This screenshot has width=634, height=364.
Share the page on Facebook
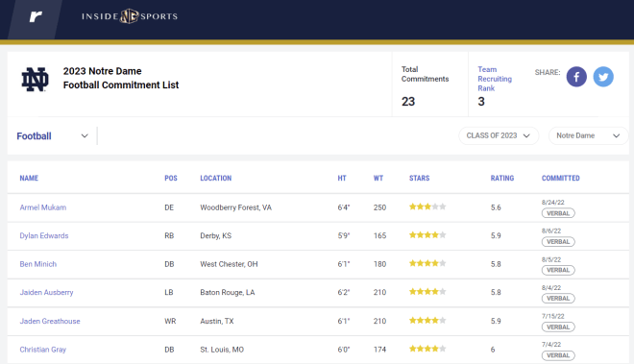[x=576, y=77]
